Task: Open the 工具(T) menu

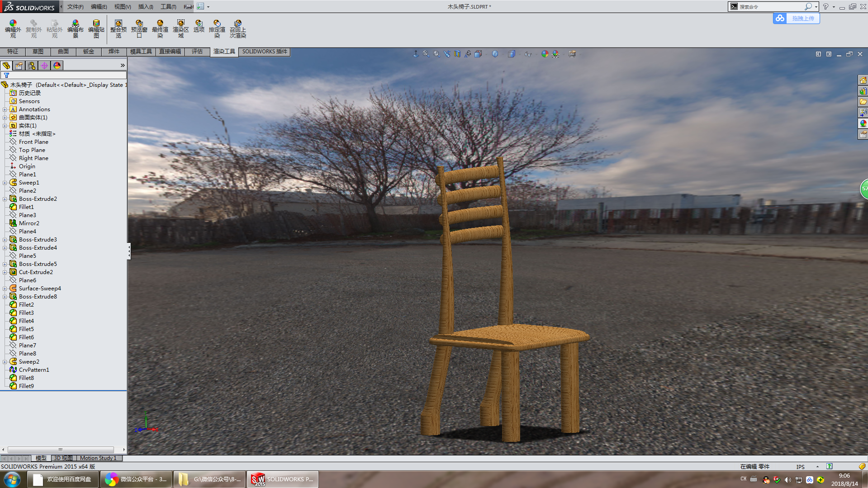Action: point(168,7)
